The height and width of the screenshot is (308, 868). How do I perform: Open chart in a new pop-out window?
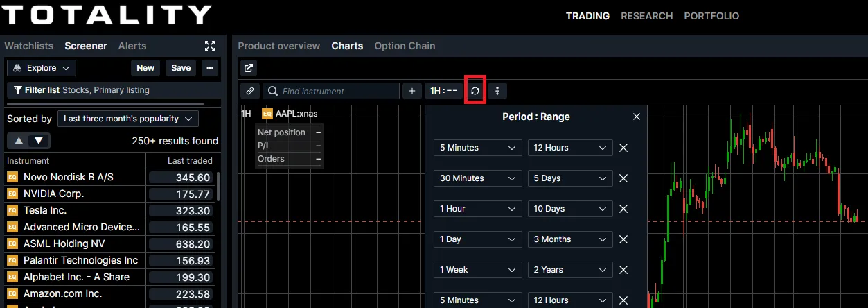click(x=249, y=68)
